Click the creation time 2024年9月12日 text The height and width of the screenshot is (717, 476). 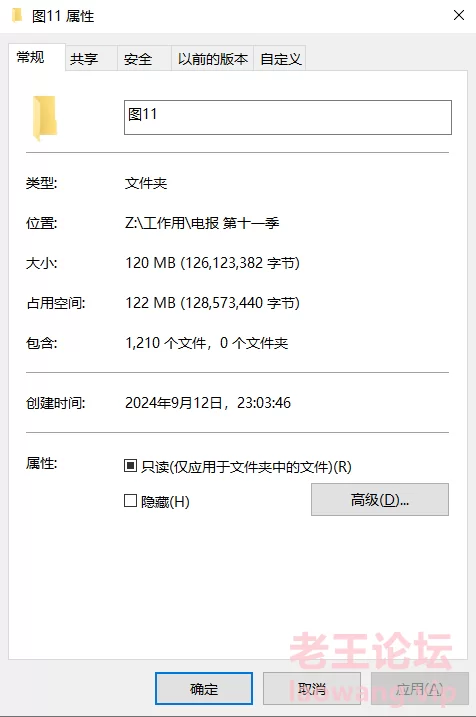(x=173, y=403)
